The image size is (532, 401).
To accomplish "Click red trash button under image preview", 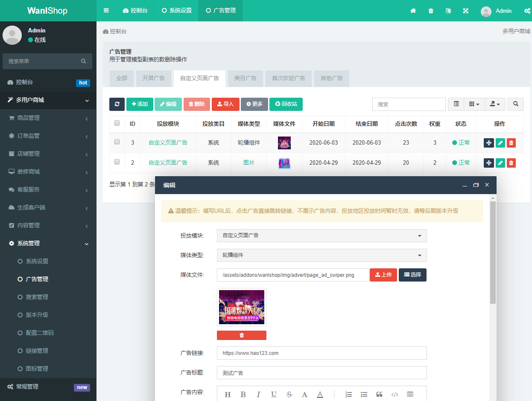I will pos(242,335).
